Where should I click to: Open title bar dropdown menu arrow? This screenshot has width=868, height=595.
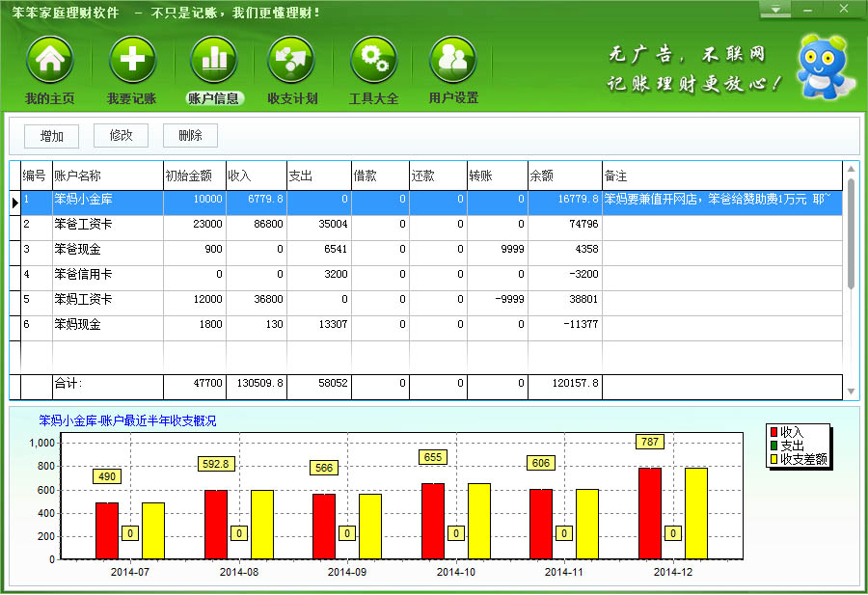774,11
